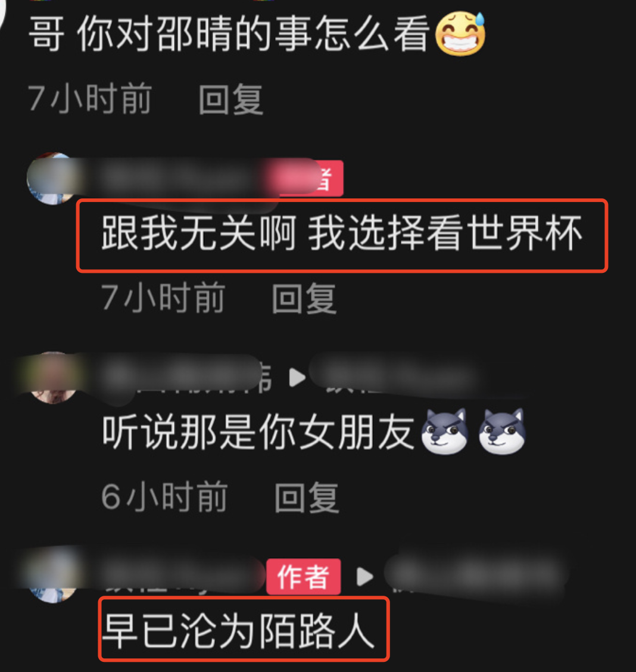This screenshot has width=636, height=672.
Task: Click the reply arrow beside the 作者 badge
Action: click(x=365, y=577)
